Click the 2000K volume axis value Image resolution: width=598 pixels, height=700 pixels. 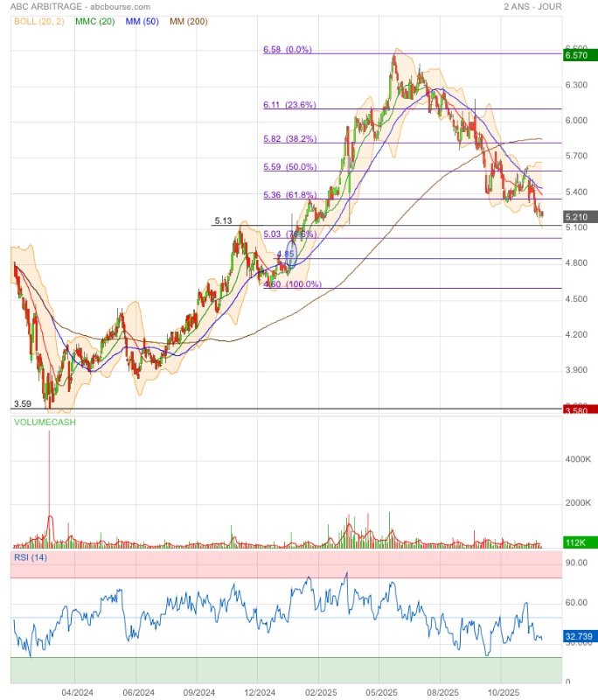pos(578,503)
